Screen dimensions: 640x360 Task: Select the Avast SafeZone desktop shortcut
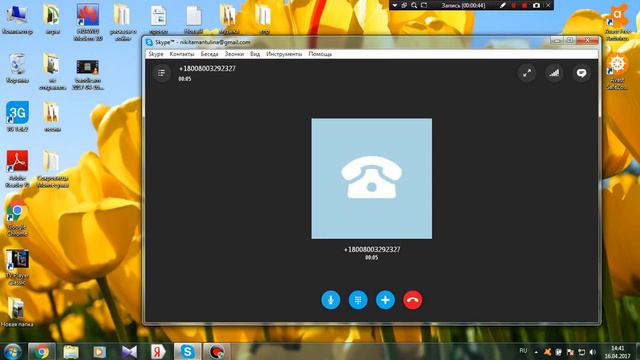pos(618,72)
